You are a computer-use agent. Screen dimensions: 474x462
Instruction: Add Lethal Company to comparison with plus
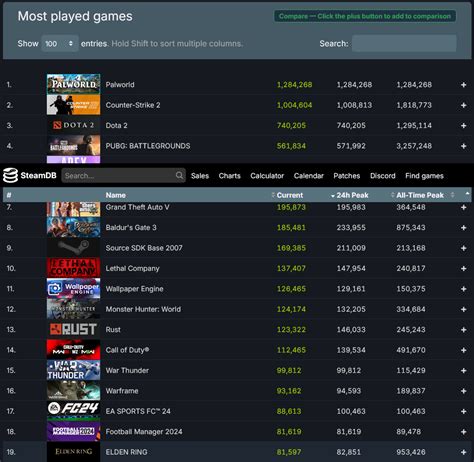(463, 269)
